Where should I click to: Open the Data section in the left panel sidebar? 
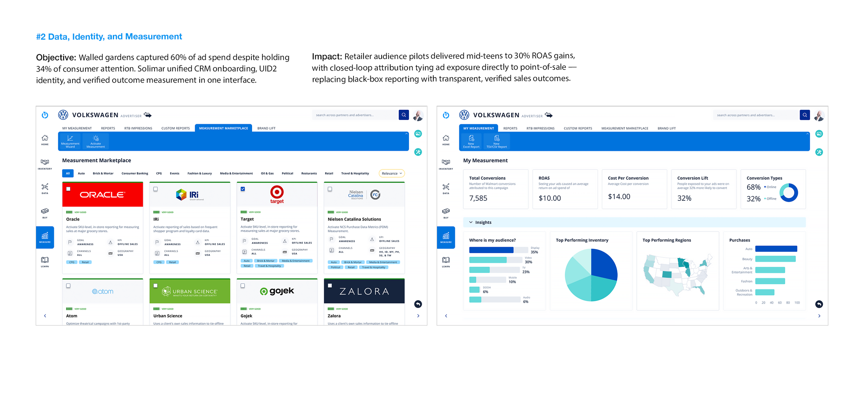pos(45,189)
